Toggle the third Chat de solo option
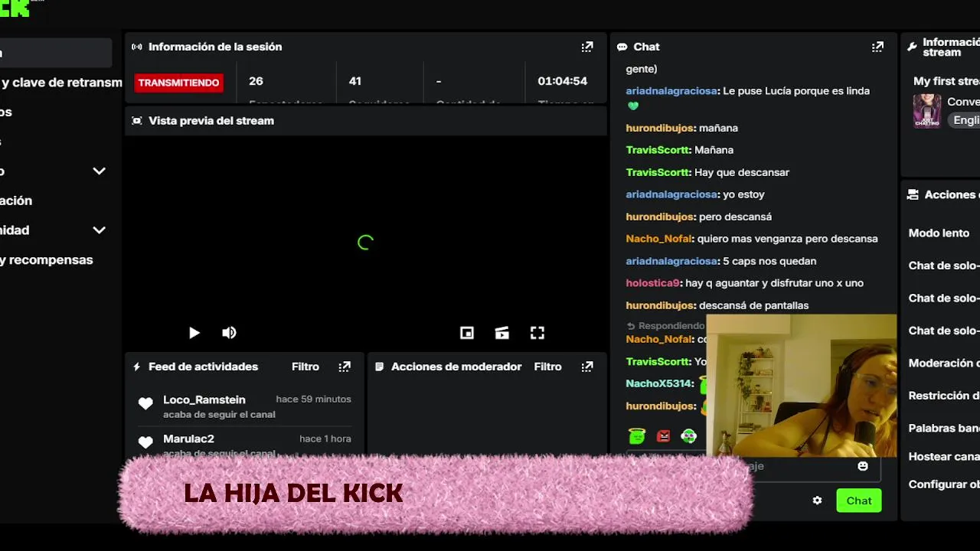 [x=944, y=331]
